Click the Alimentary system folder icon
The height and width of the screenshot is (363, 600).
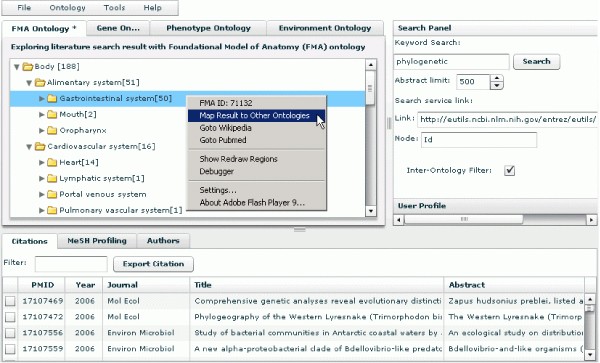pos(40,83)
